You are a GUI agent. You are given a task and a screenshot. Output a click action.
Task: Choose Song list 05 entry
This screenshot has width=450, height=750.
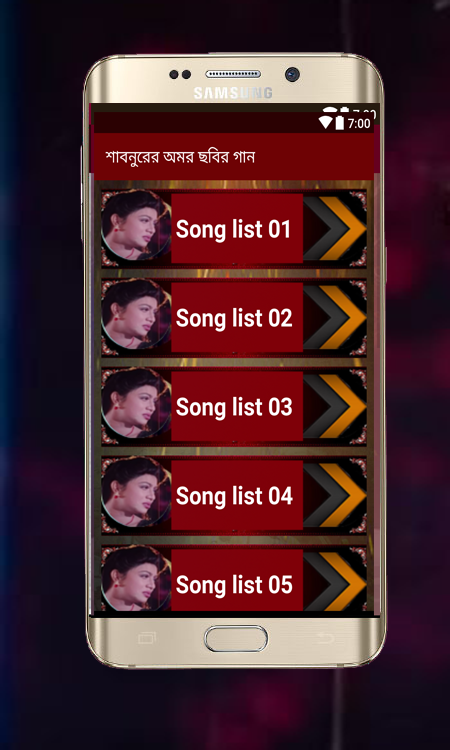pyautogui.click(x=234, y=579)
